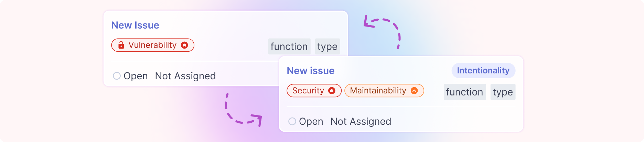Click the red severity icon on Security badge

pos(332,91)
